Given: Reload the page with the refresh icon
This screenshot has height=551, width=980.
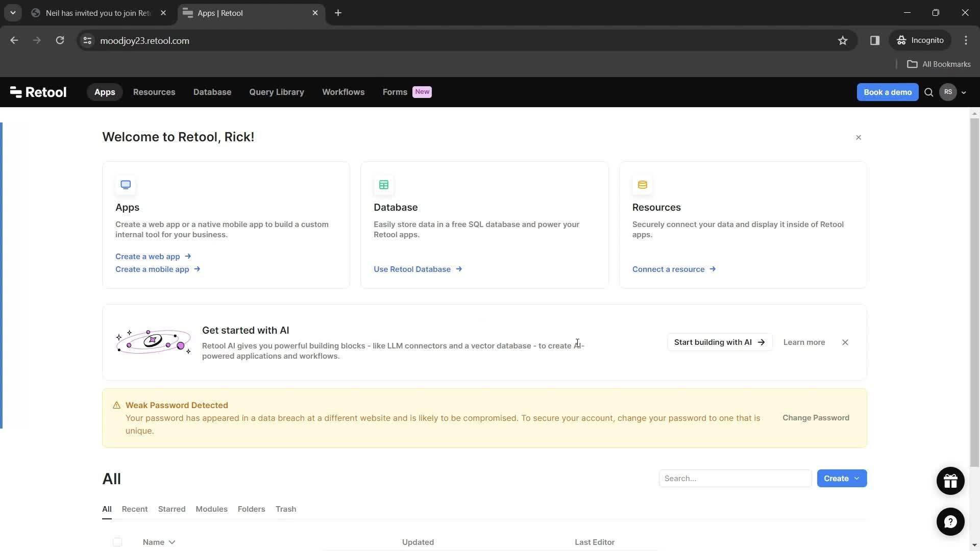Looking at the screenshot, I should click(x=60, y=40).
